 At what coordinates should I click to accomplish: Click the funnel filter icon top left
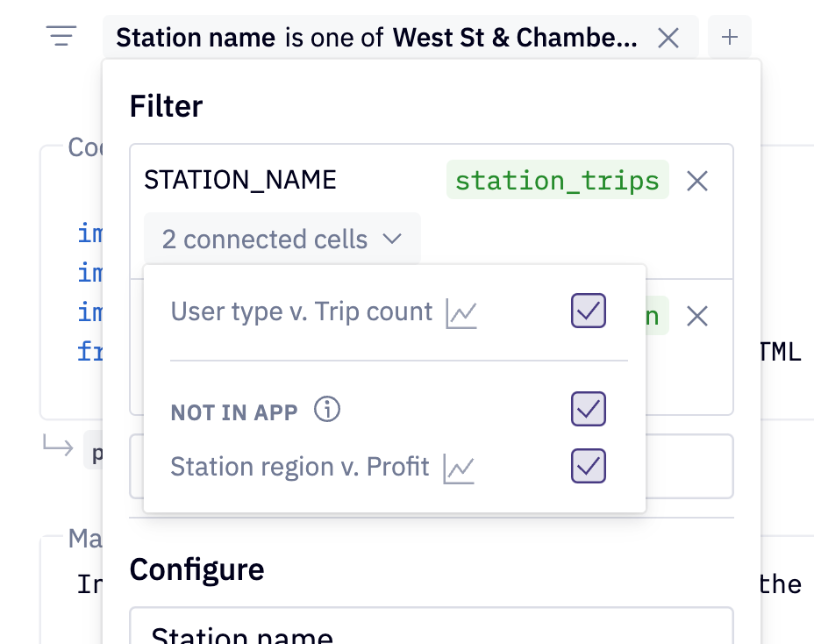click(61, 37)
